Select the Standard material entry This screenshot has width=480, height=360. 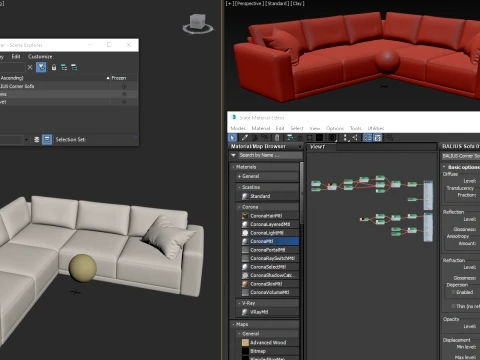pyautogui.click(x=270, y=196)
